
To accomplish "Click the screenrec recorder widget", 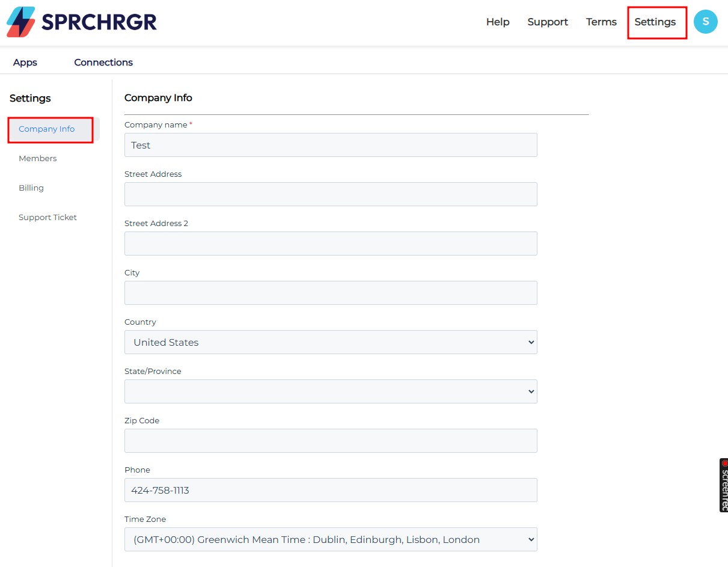I will (x=724, y=485).
